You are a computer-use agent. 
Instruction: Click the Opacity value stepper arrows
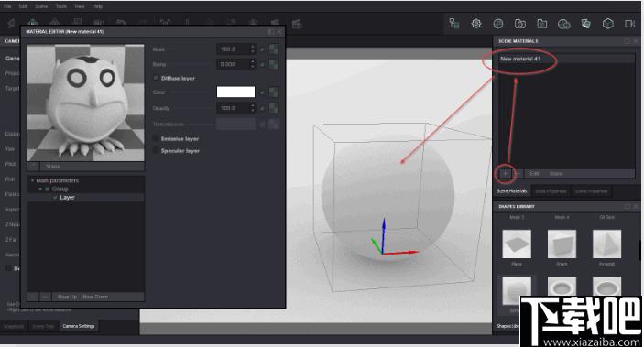coord(253,108)
